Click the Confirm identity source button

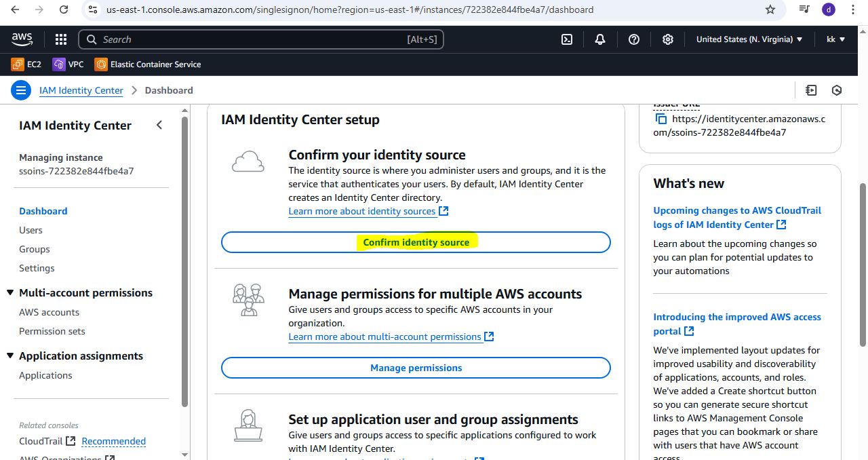(x=416, y=242)
